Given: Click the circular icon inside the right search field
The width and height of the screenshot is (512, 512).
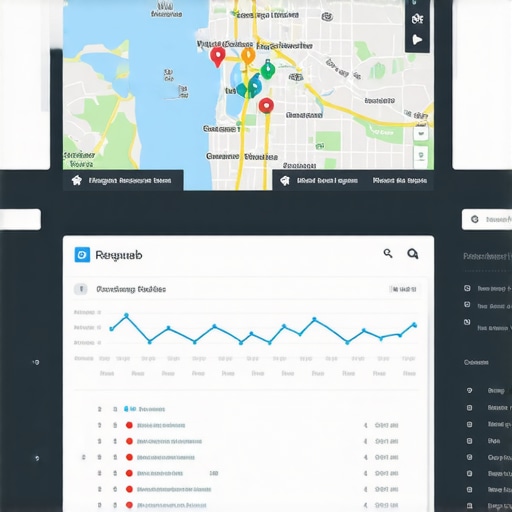Looking at the screenshot, I should coord(475,219).
